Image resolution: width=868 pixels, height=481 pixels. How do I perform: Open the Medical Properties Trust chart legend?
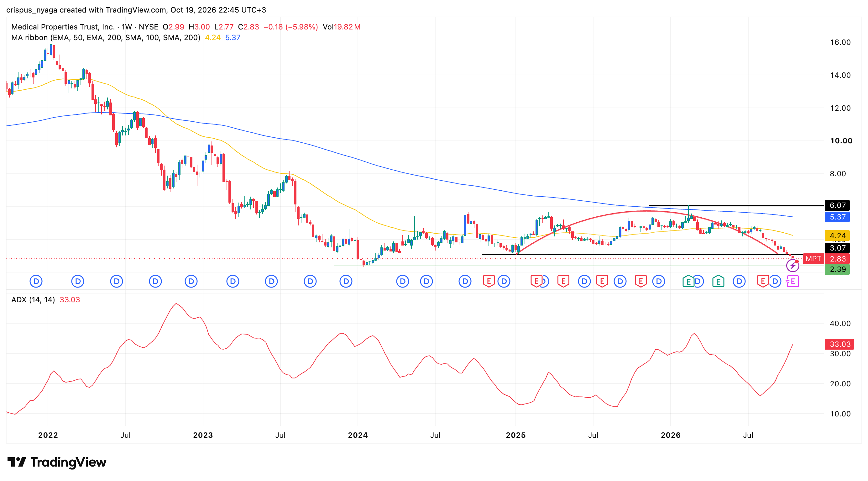(85, 27)
